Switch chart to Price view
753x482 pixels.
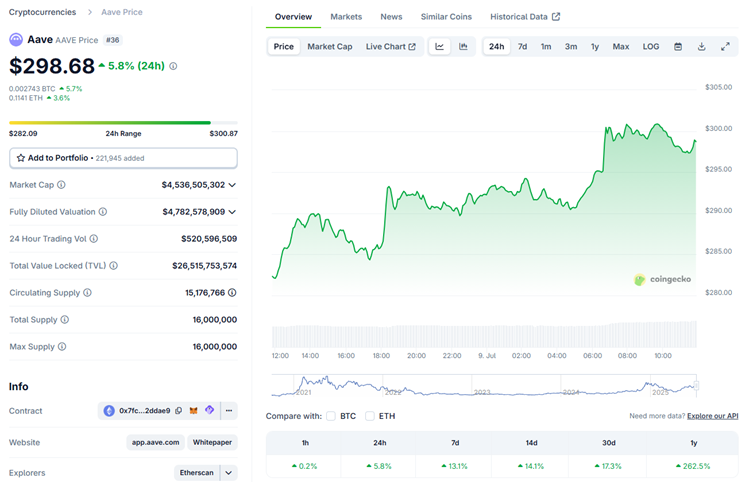[x=284, y=47]
